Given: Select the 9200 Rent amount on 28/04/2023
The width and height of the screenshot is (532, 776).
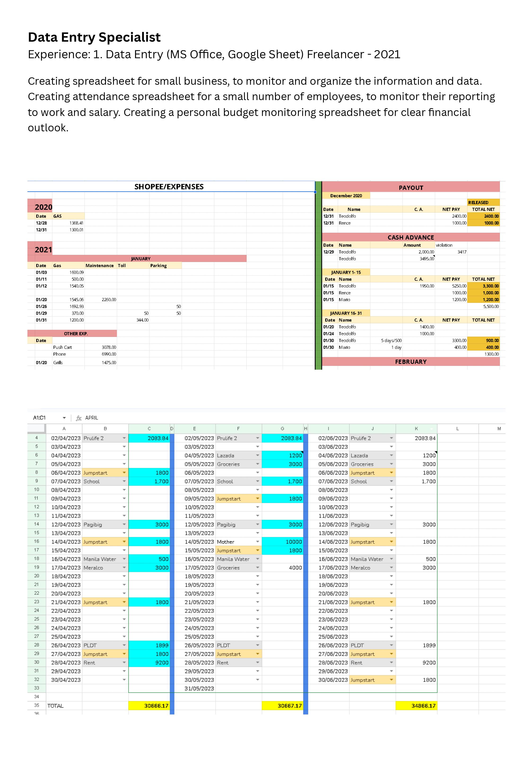Looking at the screenshot, I should [x=149, y=662].
